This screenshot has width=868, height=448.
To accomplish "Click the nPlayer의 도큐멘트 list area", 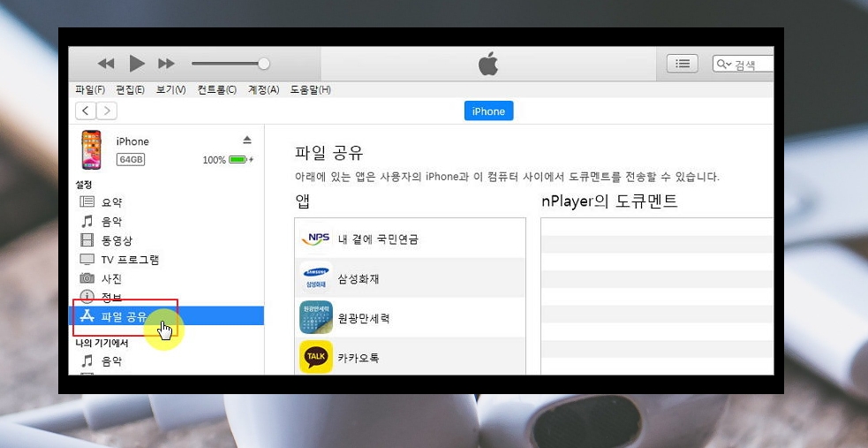I will click(657, 296).
